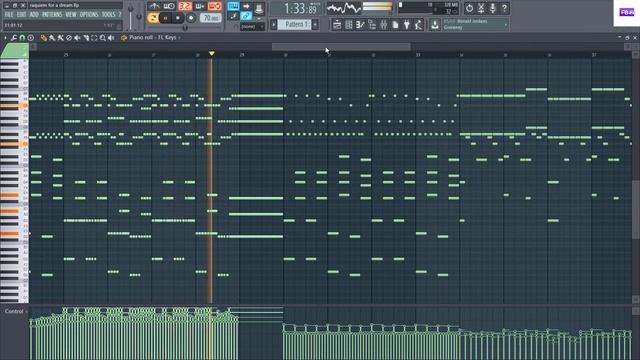640x360 pixels.
Task: Click the vertical piano roll scrollbar
Action: 636,209
